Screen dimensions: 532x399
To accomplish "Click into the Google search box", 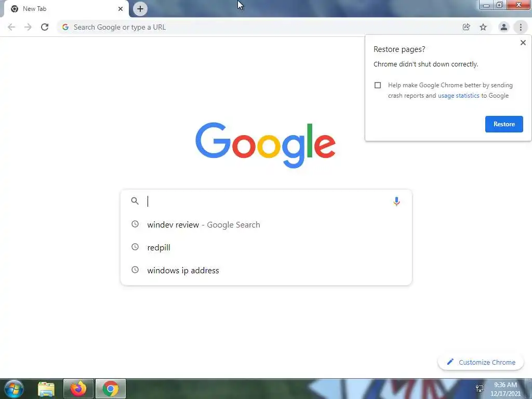I will [267, 201].
